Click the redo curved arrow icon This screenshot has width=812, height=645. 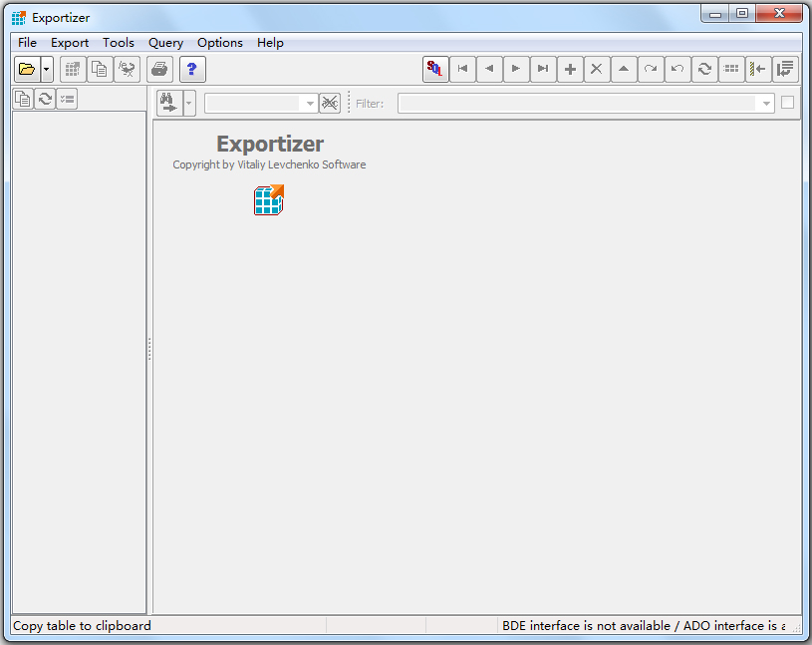point(651,69)
